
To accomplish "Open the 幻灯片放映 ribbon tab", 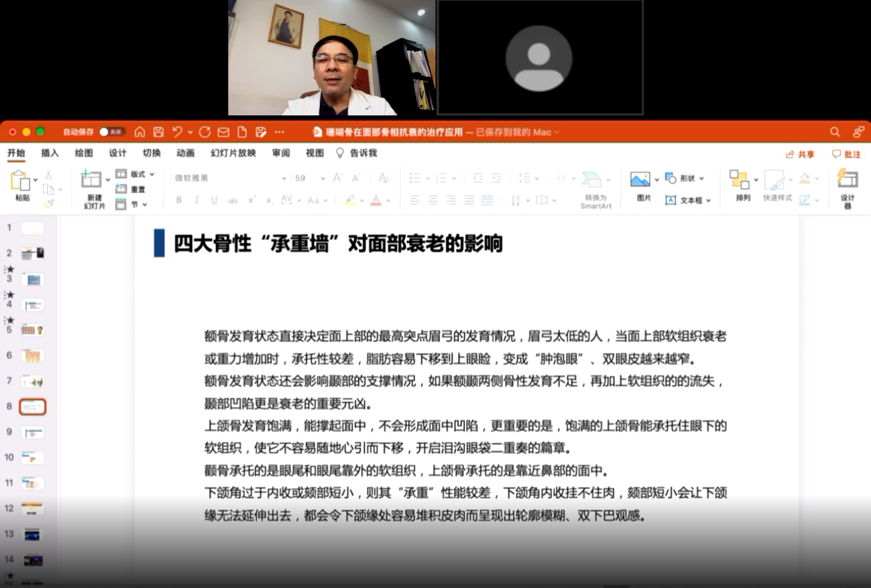I will 233,153.
